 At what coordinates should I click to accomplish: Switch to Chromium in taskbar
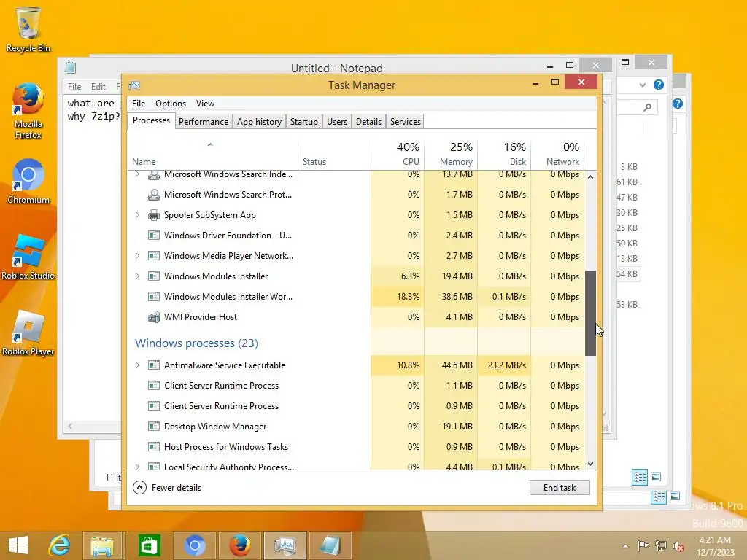tap(194, 545)
